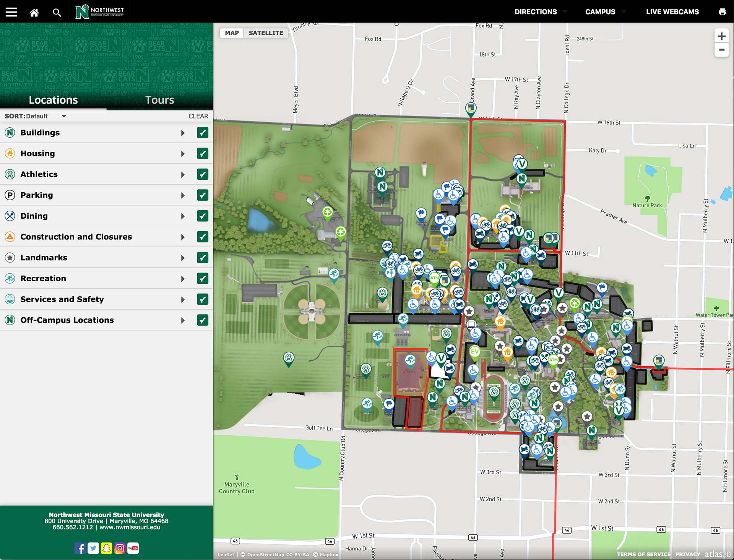The width and height of the screenshot is (734, 560).
Task: Uncheck the Dining checkbox
Action: (203, 216)
